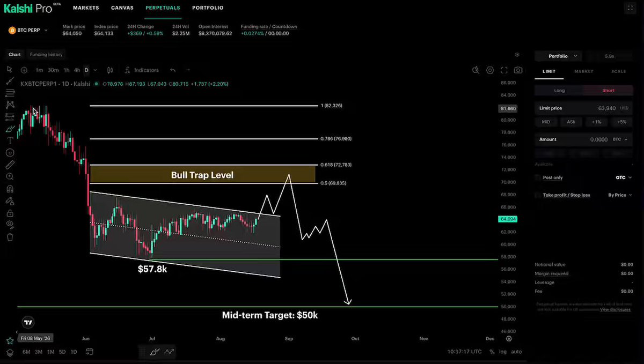The image size is (644, 364).
Task: Open the View disclosures link
Action: (x=615, y=310)
